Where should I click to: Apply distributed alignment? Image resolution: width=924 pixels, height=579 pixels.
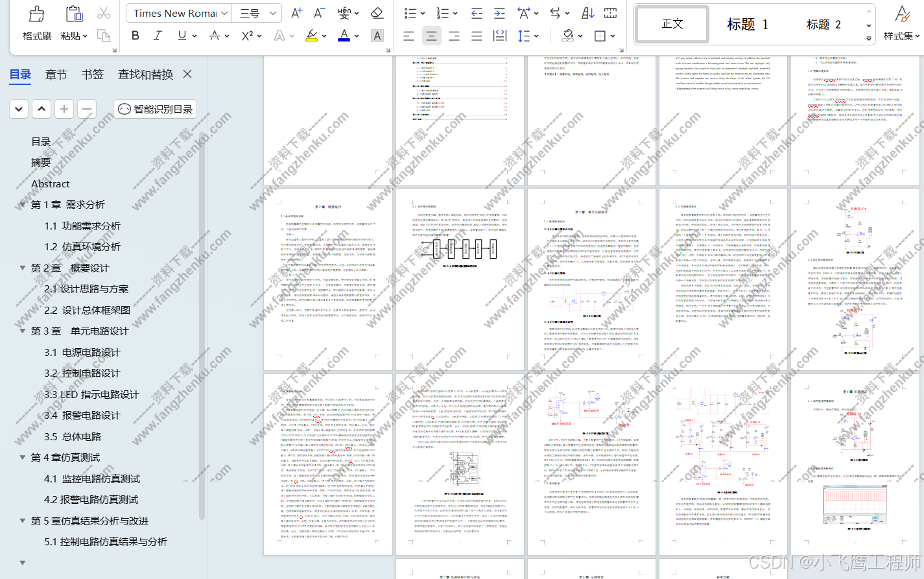500,36
